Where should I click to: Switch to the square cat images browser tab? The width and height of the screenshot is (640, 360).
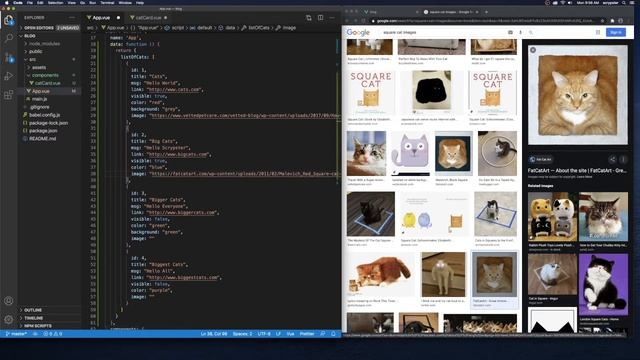(x=451, y=12)
